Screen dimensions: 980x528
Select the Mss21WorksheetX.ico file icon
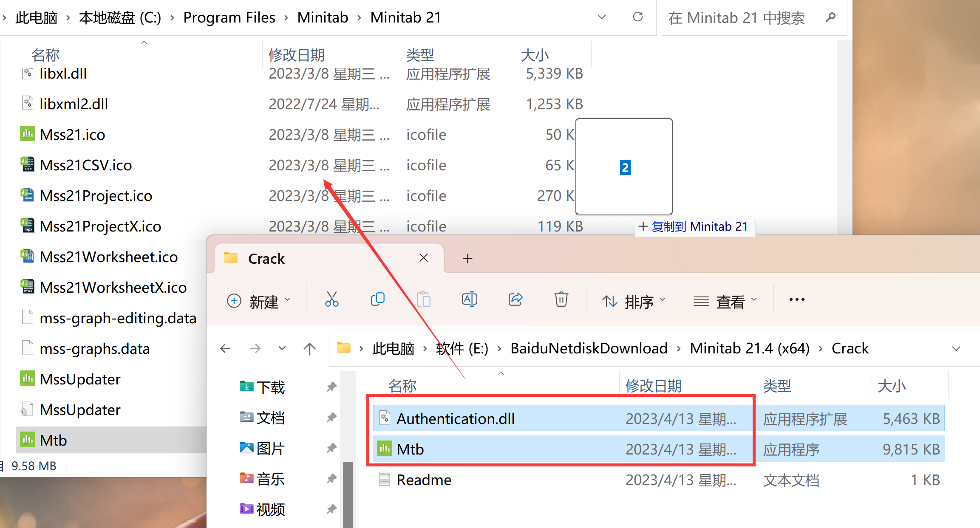(x=28, y=287)
